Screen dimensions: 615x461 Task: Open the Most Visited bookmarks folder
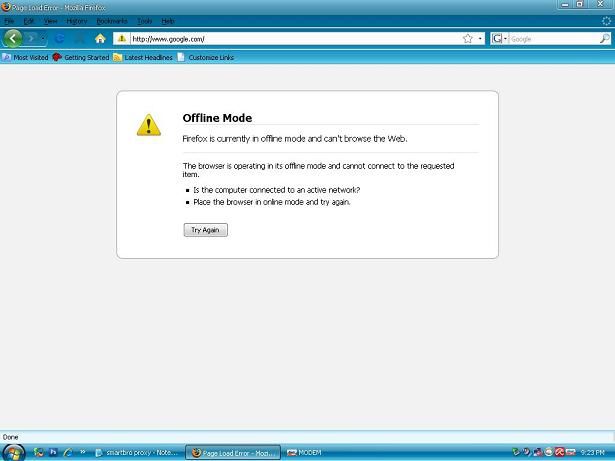pyautogui.click(x=25, y=57)
